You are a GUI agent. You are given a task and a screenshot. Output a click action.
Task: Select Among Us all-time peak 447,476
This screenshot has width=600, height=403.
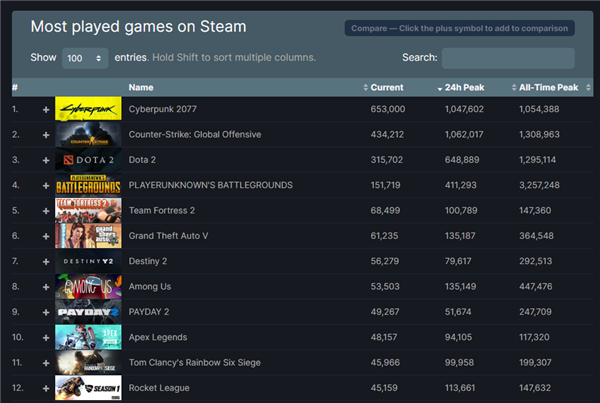(535, 287)
